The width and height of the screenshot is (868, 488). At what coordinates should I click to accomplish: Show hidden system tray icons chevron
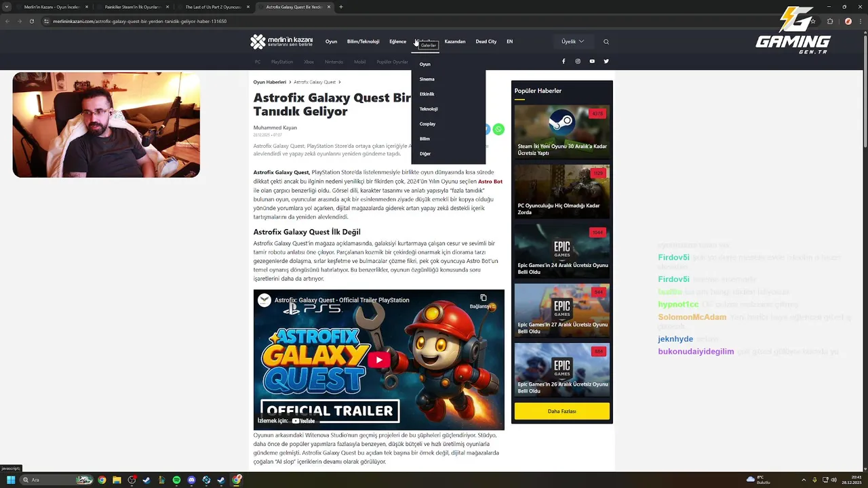804,480
